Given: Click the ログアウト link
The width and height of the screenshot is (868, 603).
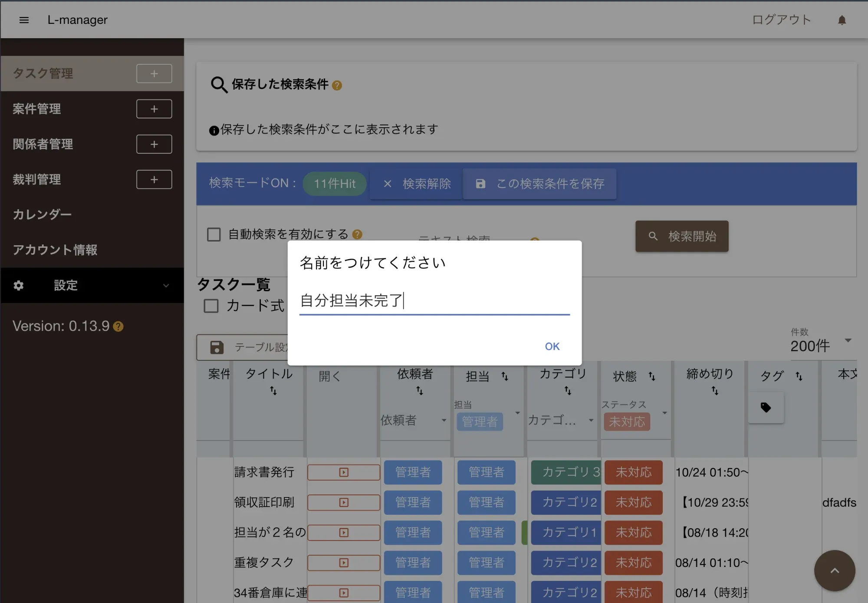Looking at the screenshot, I should click(x=781, y=20).
